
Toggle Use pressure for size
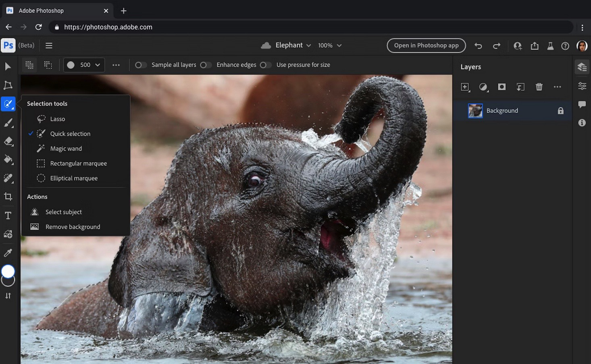(265, 65)
